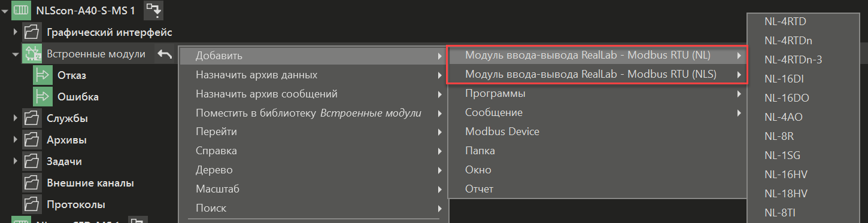
Task: Expand the Задачи tree node
Action: [x=16, y=161]
